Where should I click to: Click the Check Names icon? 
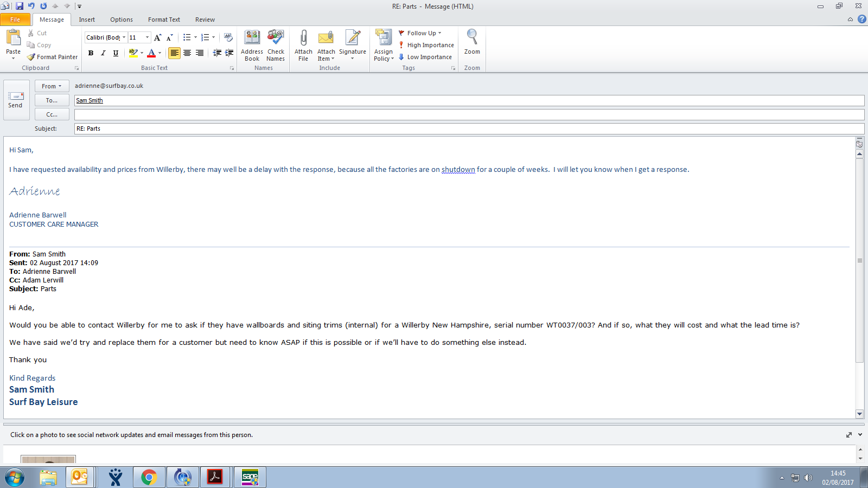276,39
